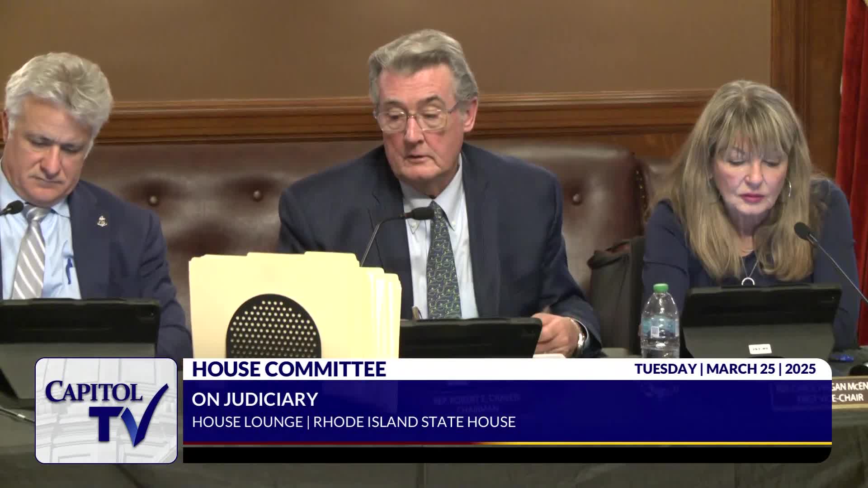
Task: Click the Tuesday March 25 2025 date
Action: [725, 369]
